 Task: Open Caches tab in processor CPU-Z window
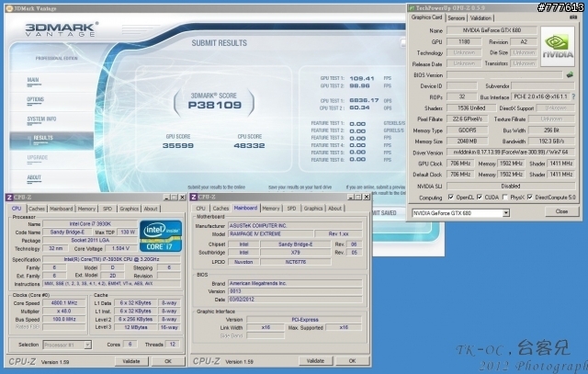pyautogui.click(x=37, y=209)
